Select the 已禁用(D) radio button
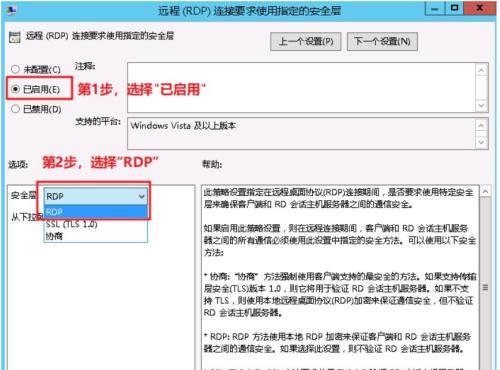Image resolution: width=500 pixels, height=370 pixels. point(15,109)
